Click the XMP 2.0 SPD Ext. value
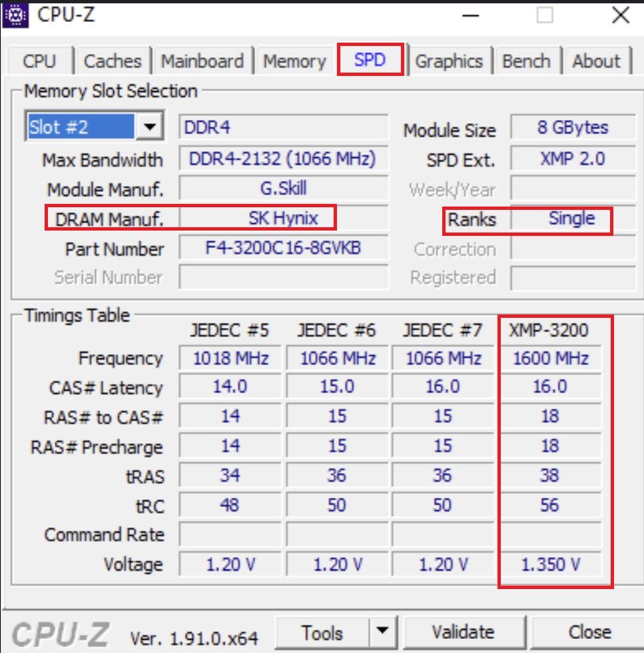 tap(573, 159)
